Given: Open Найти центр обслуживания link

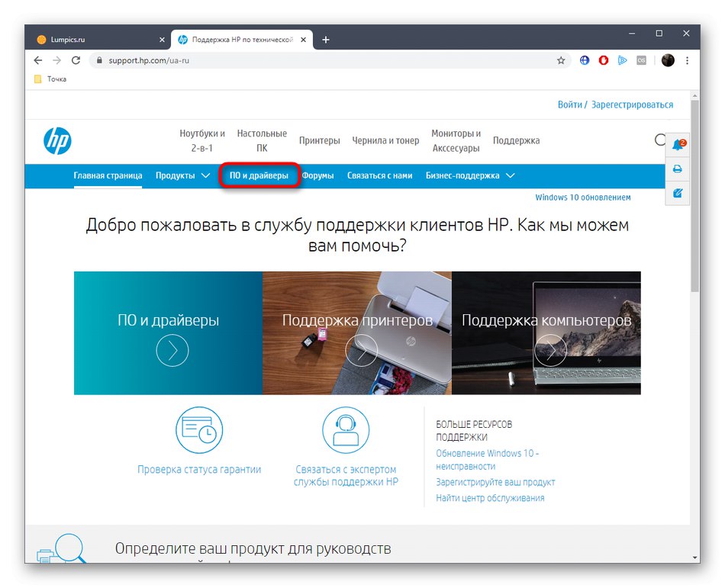Looking at the screenshot, I should tap(490, 498).
